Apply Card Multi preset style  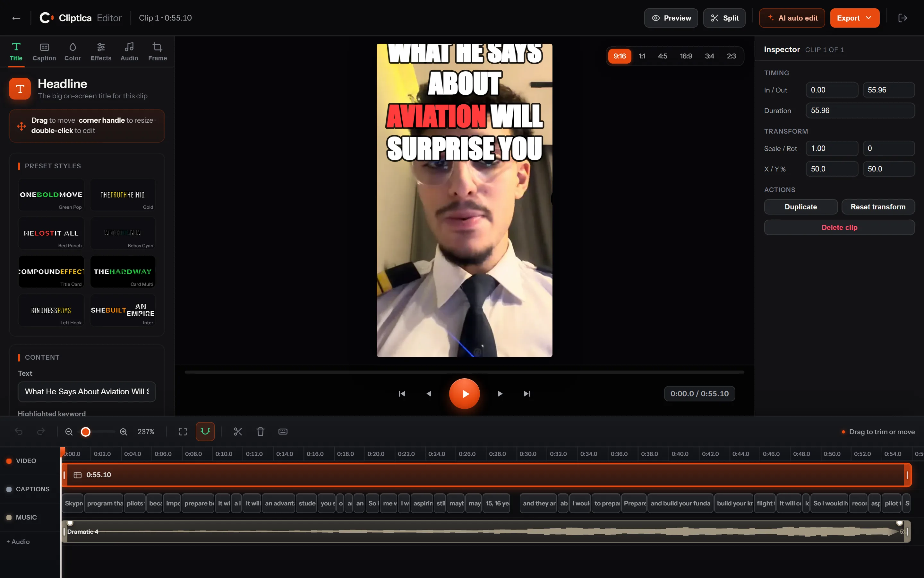pyautogui.click(x=123, y=272)
